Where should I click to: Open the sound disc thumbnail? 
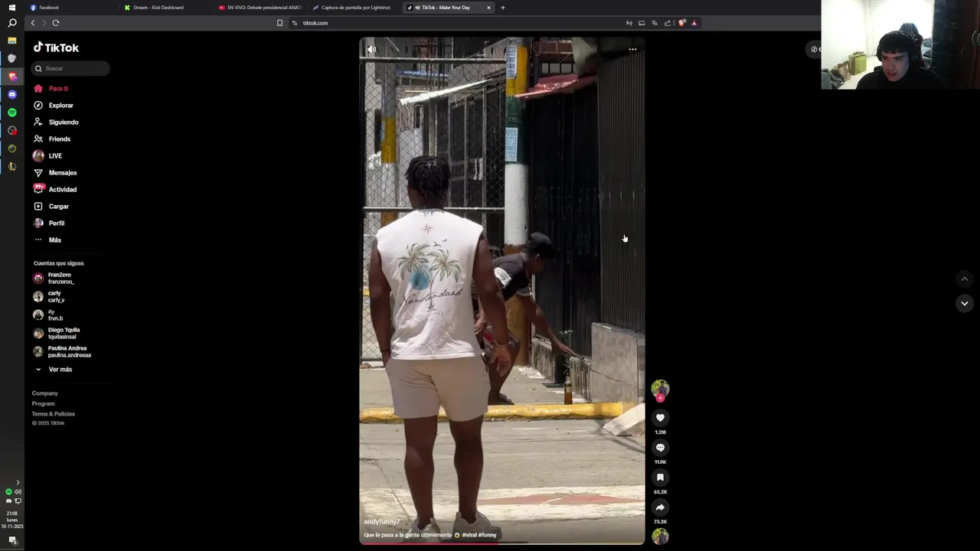(660, 536)
